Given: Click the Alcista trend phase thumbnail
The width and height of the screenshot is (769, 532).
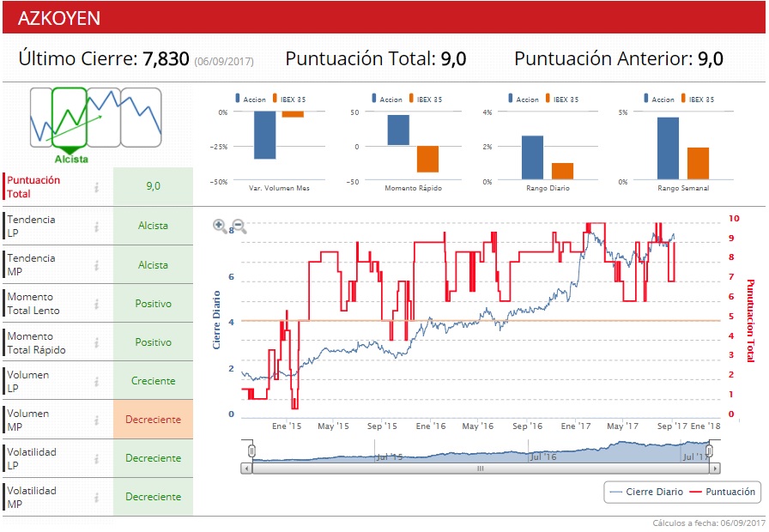Looking at the screenshot, I should (70, 118).
